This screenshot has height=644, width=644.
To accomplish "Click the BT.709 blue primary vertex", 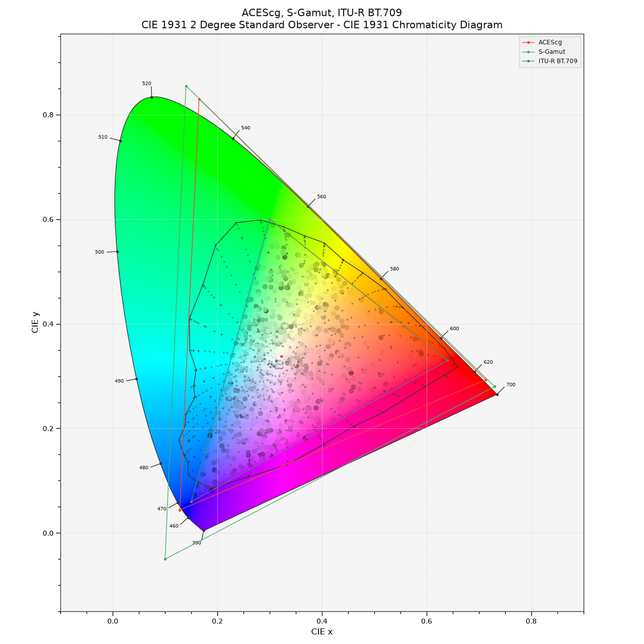I will tap(191, 502).
